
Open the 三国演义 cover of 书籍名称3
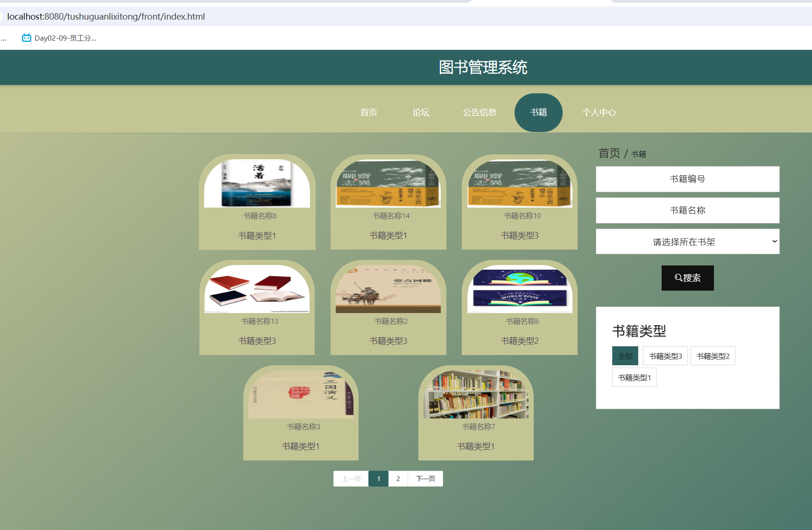301,394
